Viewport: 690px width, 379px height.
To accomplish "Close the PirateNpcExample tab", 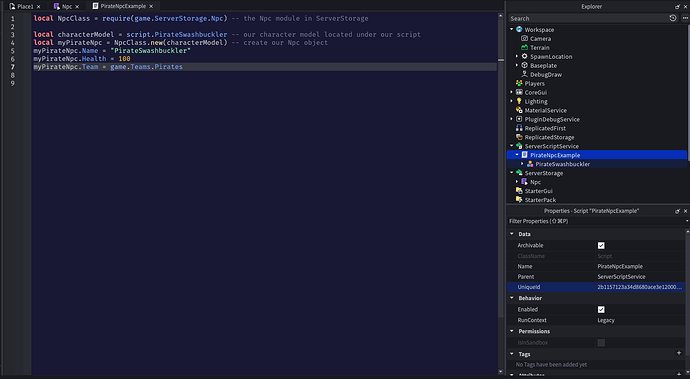I will coord(151,6).
